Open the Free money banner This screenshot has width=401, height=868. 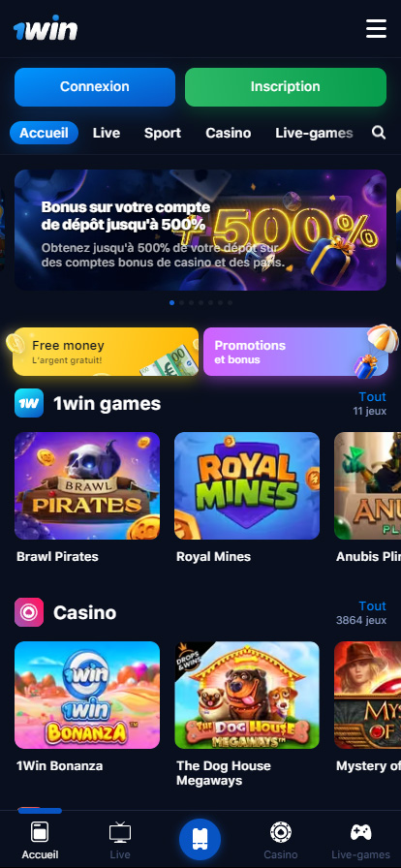point(106,352)
